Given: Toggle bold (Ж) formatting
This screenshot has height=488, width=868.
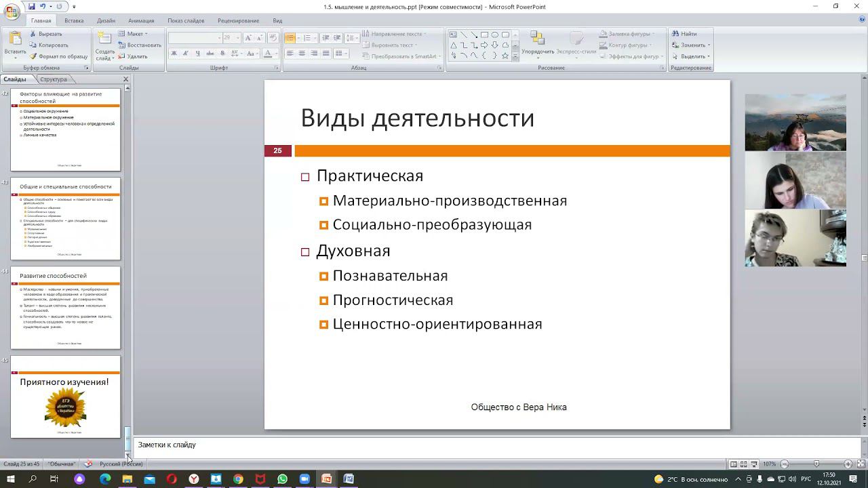Looking at the screenshot, I should tap(174, 54).
